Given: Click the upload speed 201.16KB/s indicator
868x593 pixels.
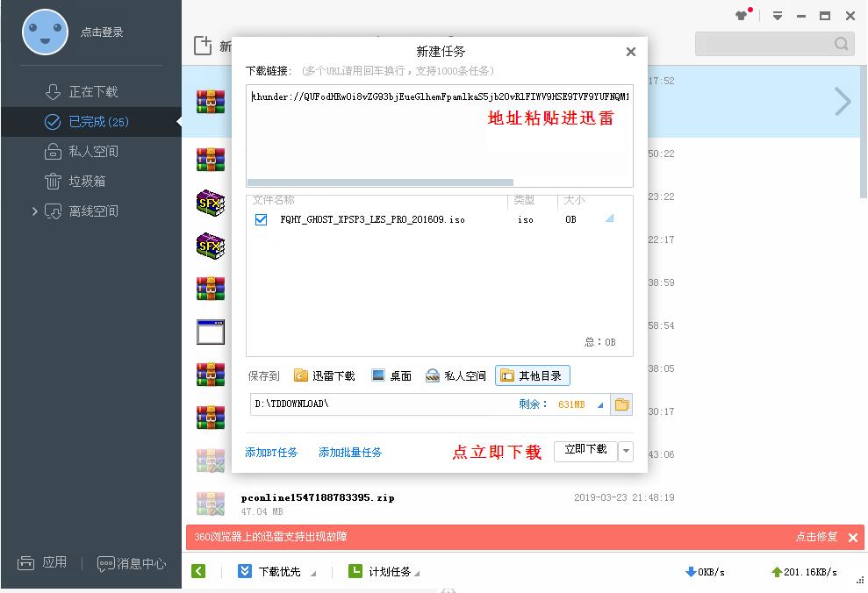Looking at the screenshot, I should [x=804, y=572].
